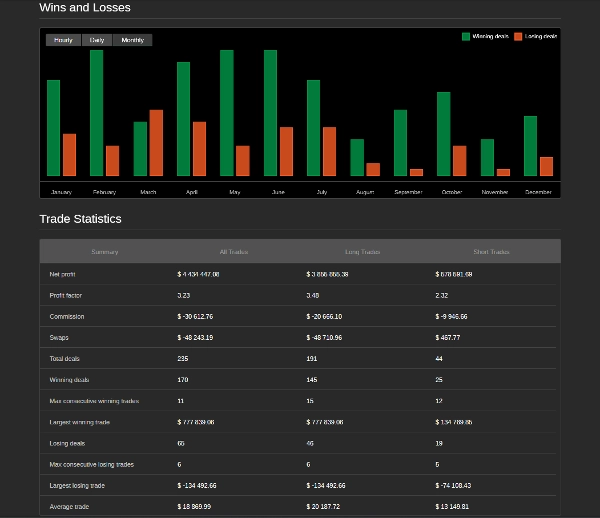Click the Winning deals legend label
Image resolution: width=600 pixels, height=518 pixels.
pos(491,36)
